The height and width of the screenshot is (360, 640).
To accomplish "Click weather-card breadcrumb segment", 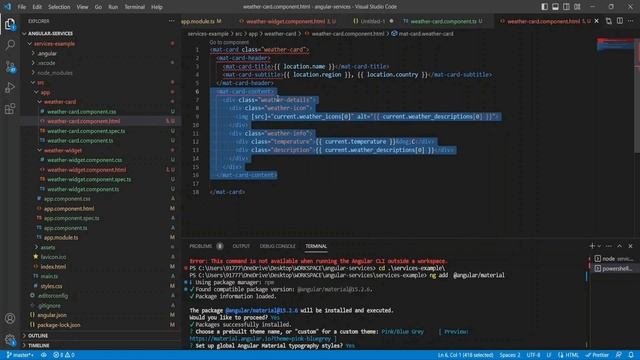I will click(280, 34).
